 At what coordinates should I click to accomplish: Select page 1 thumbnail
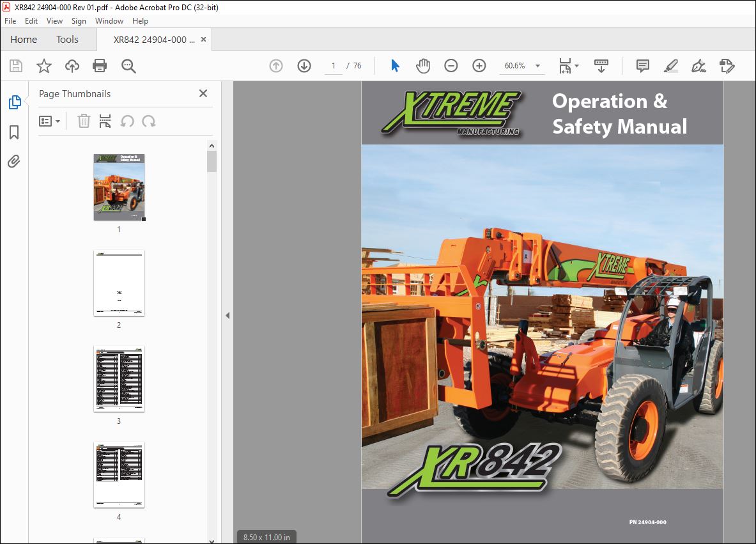coord(119,187)
